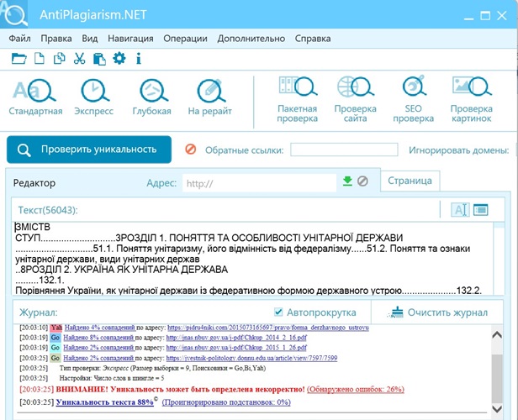Screen dimensions: 518x420
Task: Click the Игнорировать домены: label
Action: coord(458,150)
